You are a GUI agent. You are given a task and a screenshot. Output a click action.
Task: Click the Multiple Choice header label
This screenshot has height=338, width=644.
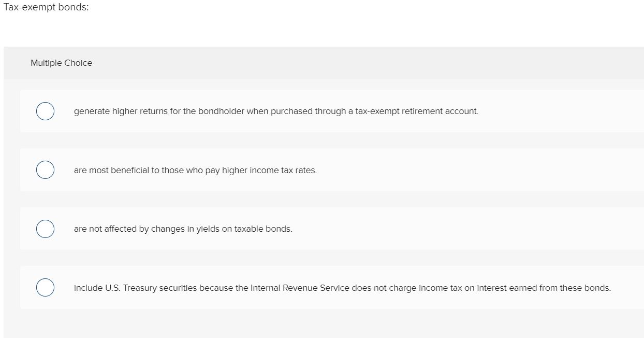pyautogui.click(x=61, y=63)
